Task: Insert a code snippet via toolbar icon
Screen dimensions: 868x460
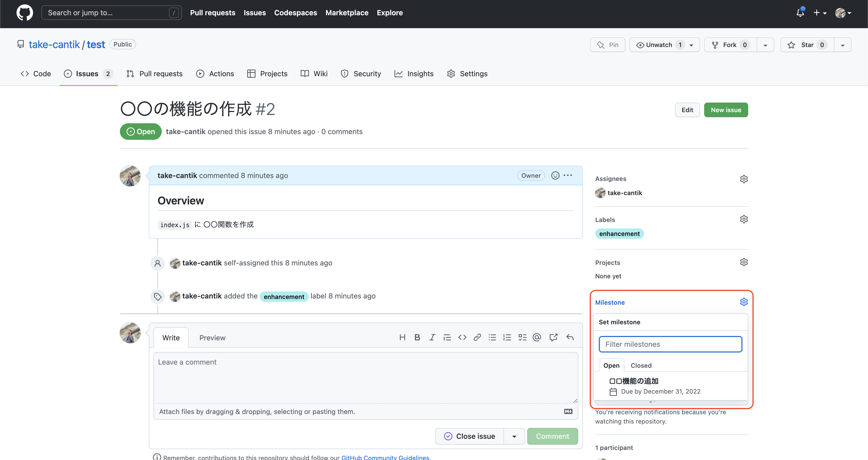Action: click(x=462, y=337)
